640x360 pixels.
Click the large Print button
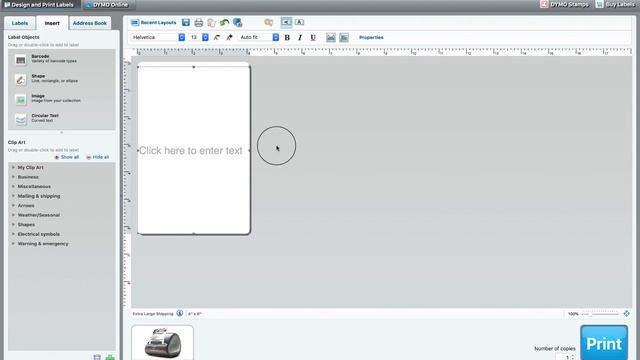(604, 343)
